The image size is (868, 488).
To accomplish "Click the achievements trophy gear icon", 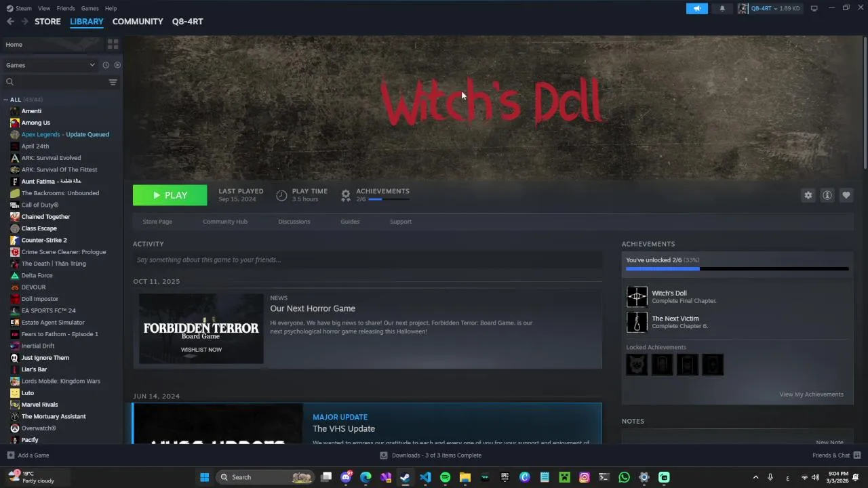I will tap(346, 195).
